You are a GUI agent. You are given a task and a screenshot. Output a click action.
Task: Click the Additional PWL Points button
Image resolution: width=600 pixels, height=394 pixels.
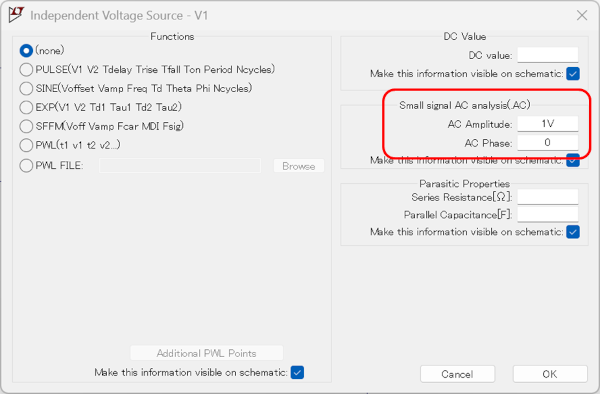pyautogui.click(x=207, y=353)
